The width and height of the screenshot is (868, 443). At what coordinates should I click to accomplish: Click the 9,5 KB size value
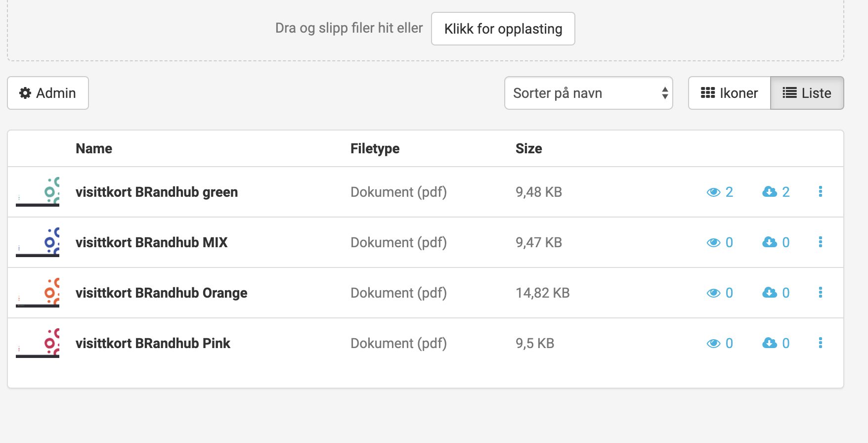[x=535, y=343]
